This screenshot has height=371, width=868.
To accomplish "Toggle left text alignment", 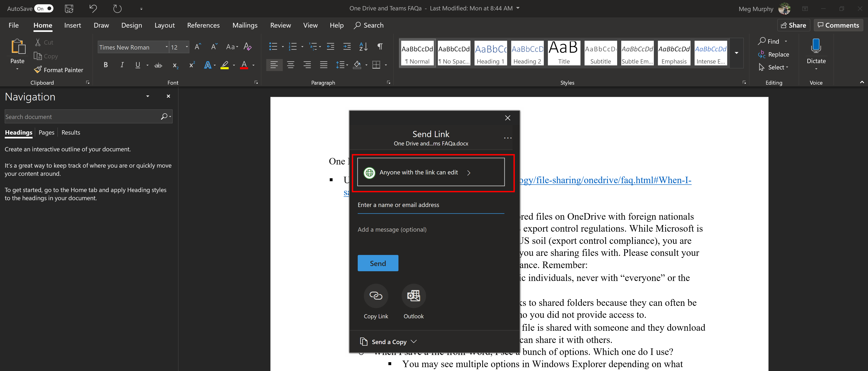I will coord(274,65).
